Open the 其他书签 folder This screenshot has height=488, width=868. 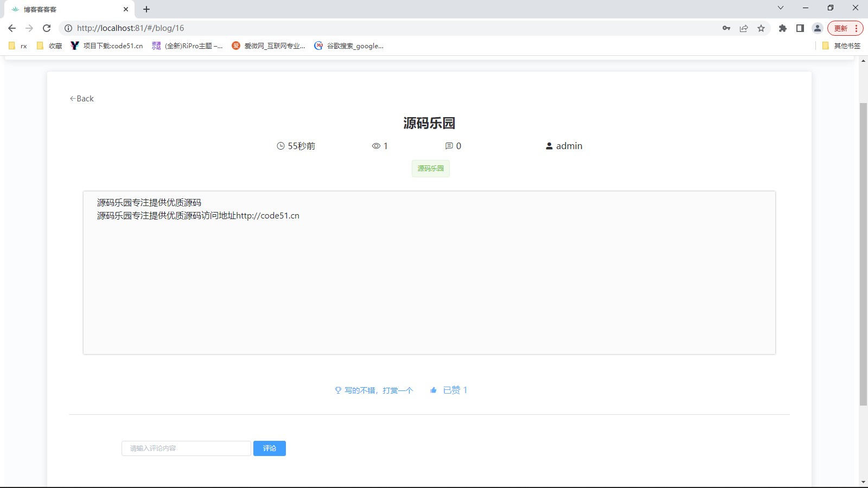pyautogui.click(x=841, y=46)
